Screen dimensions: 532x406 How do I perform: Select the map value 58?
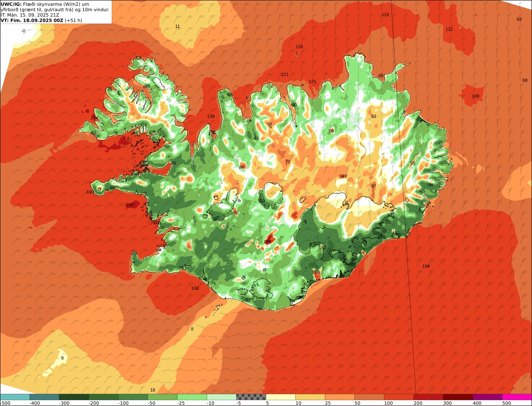331,131
